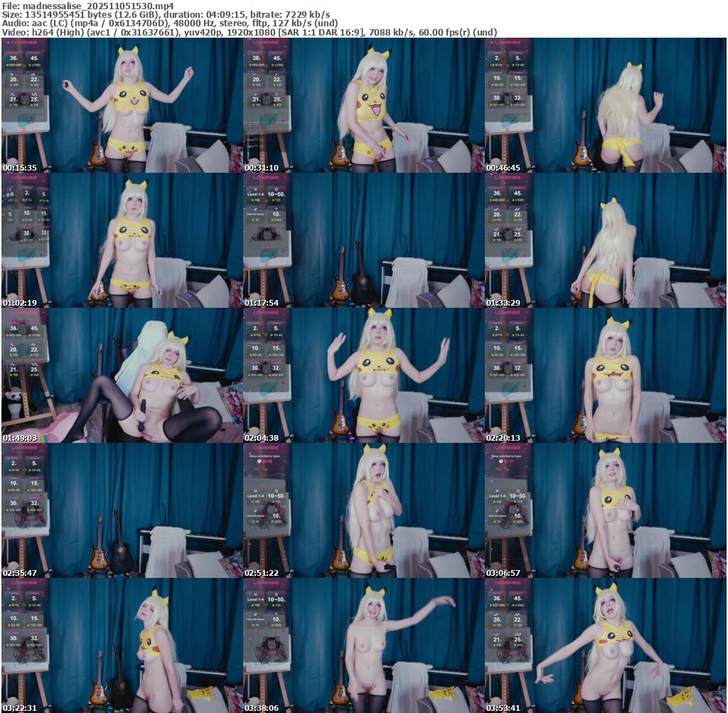Select the Video codec info line
This screenshot has width=728, height=713.
[249, 32]
